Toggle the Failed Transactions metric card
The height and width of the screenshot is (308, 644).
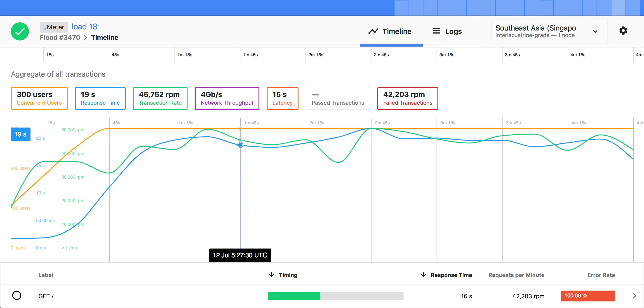coord(407,98)
